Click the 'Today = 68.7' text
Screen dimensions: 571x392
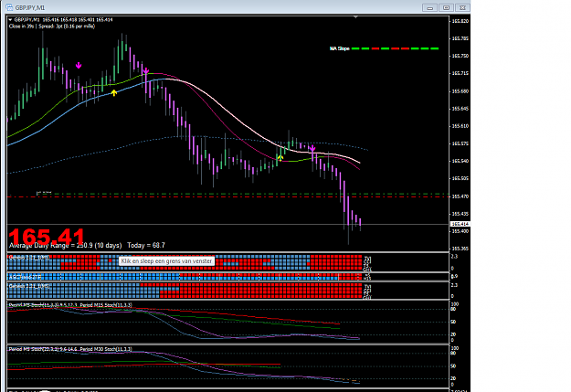coord(146,246)
